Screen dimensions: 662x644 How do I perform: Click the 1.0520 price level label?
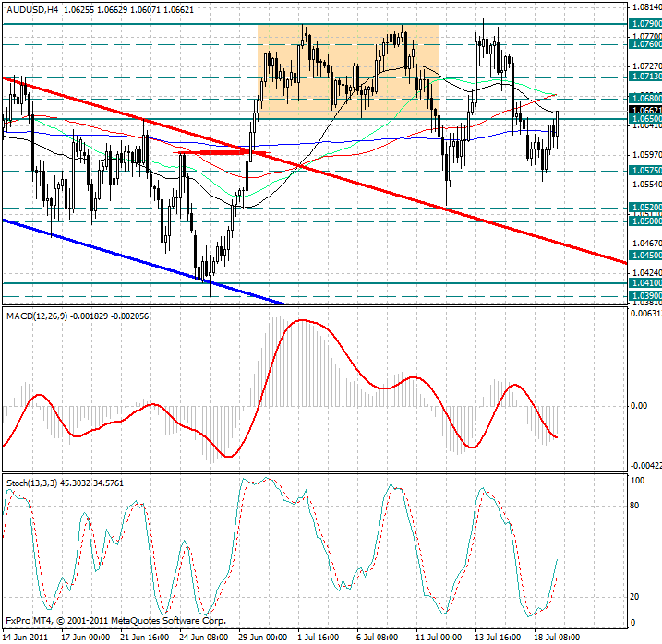(x=645, y=208)
